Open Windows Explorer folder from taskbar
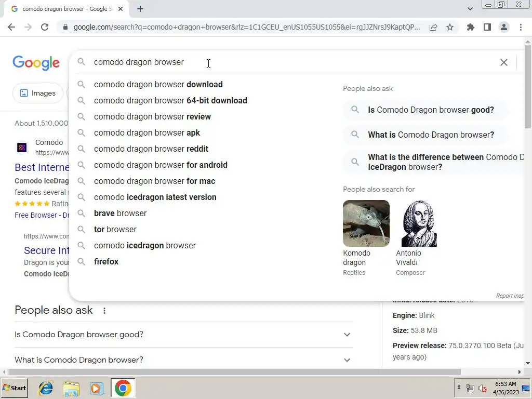 [72, 388]
